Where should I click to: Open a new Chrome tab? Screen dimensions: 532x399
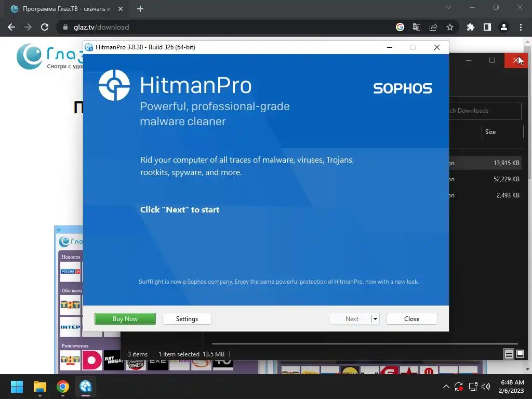coord(140,9)
